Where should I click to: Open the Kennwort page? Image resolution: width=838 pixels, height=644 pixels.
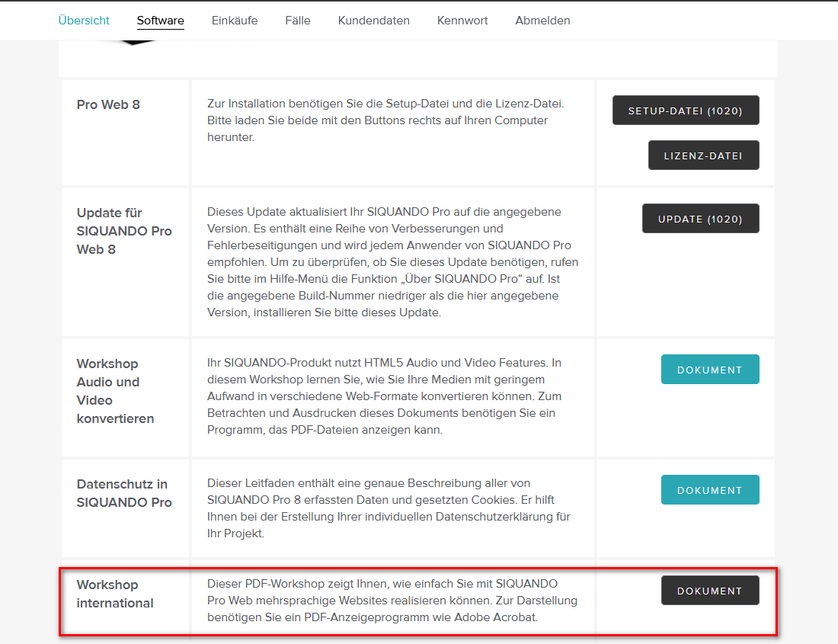462,21
